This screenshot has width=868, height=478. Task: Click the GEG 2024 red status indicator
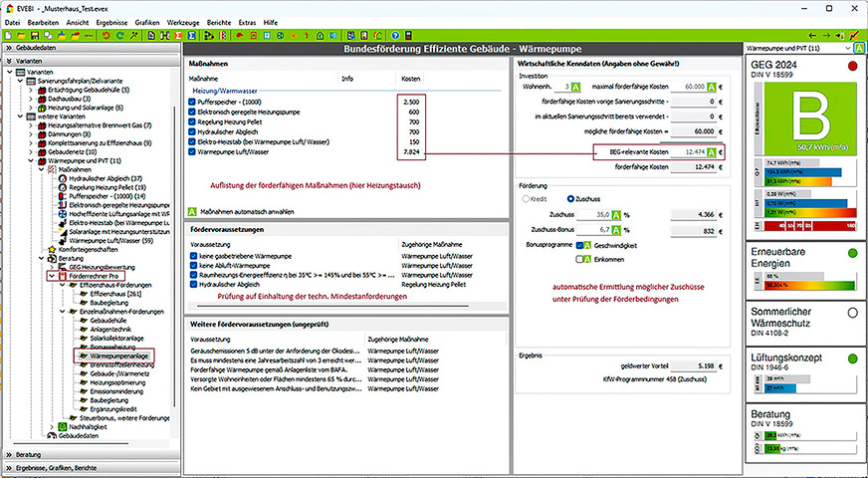tap(852, 66)
